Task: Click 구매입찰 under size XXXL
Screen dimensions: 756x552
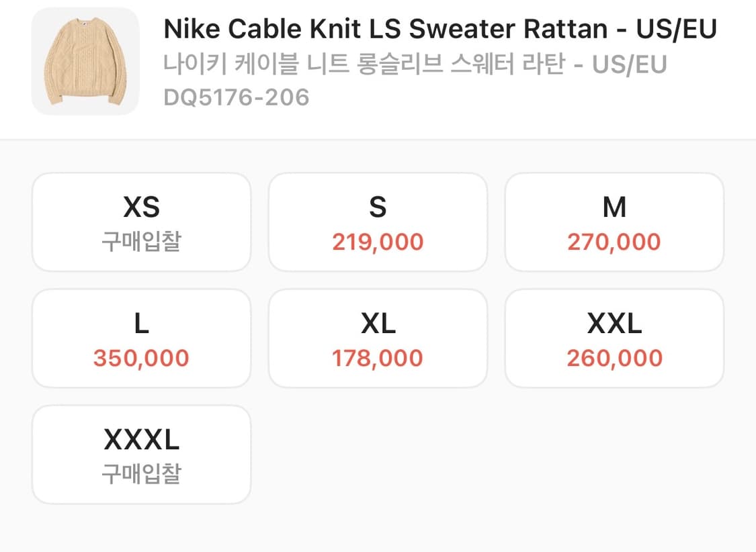Action: (x=141, y=474)
